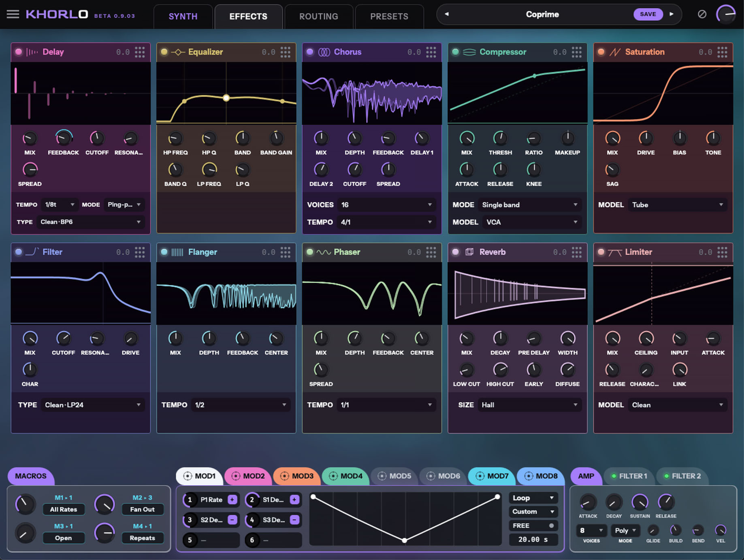The height and width of the screenshot is (560, 744).
Task: Click plus polarity button for P1 Rate
Action: point(232,500)
